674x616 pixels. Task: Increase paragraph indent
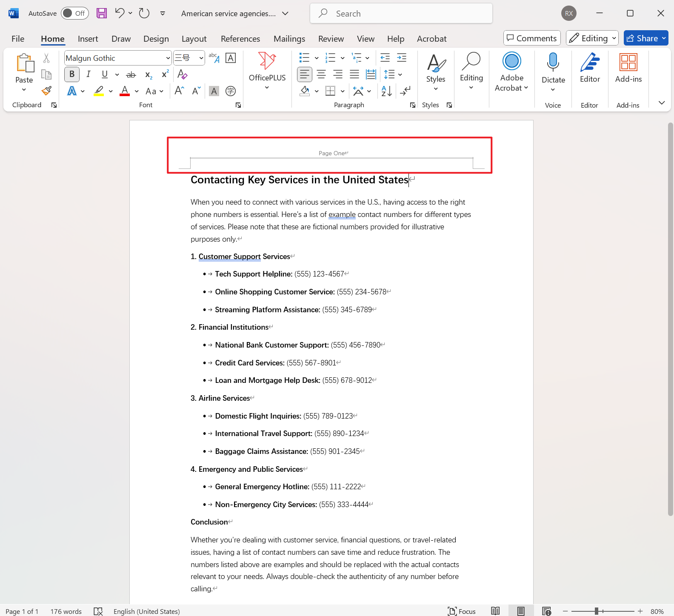coord(402,58)
